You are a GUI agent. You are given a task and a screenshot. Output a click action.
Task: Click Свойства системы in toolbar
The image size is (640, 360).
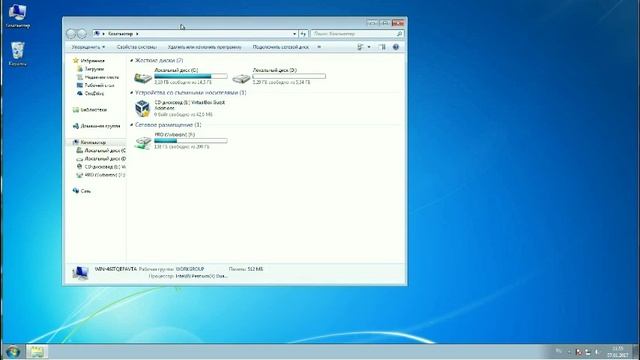click(136, 47)
